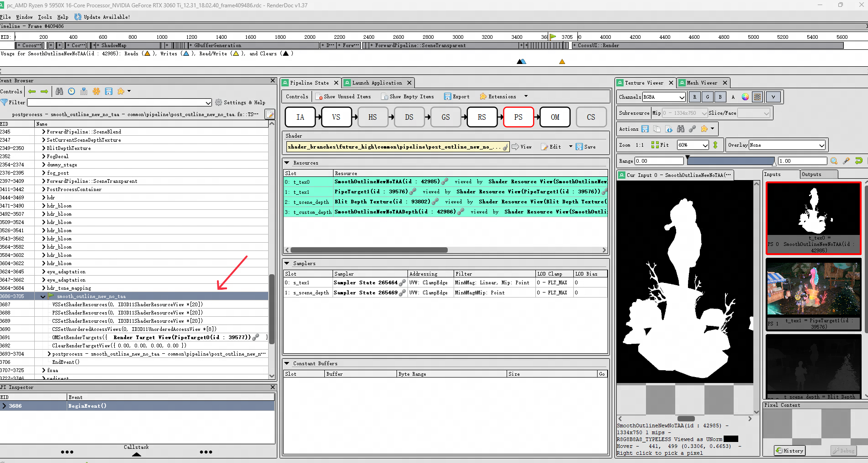Click the shader View button

coord(522,147)
